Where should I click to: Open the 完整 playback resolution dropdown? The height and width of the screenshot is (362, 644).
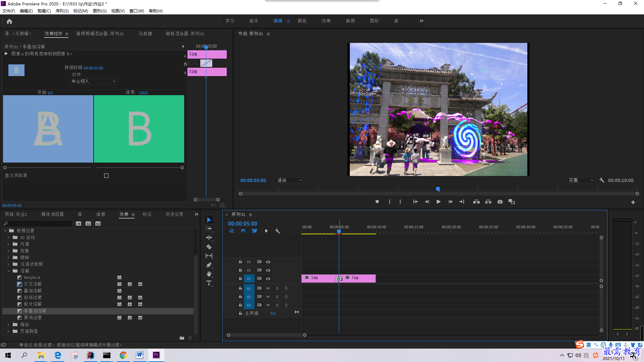(x=581, y=180)
